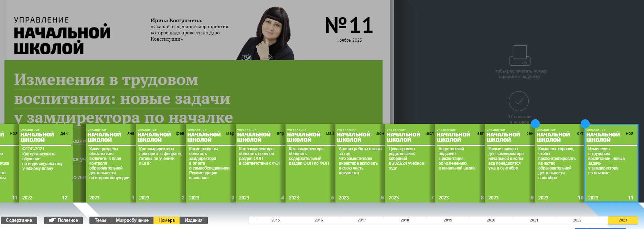644x229 pixels.
Task: Switch to the Издания tab
Action: click(x=193, y=220)
